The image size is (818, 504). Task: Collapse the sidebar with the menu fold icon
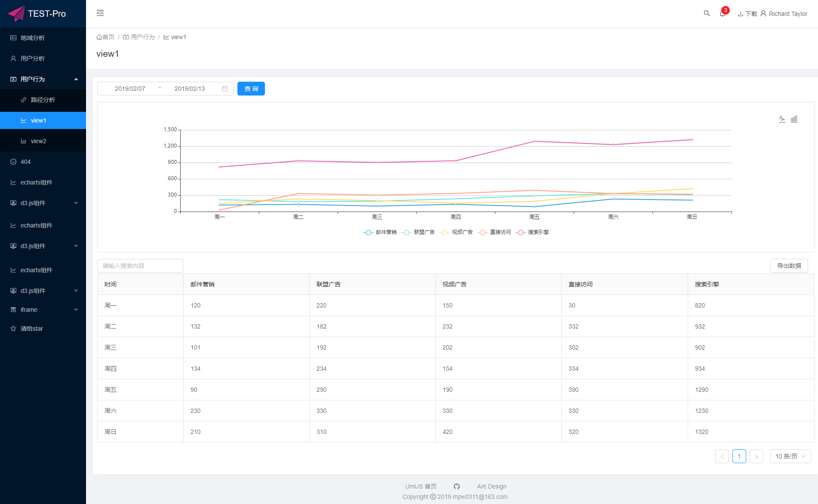tap(100, 13)
